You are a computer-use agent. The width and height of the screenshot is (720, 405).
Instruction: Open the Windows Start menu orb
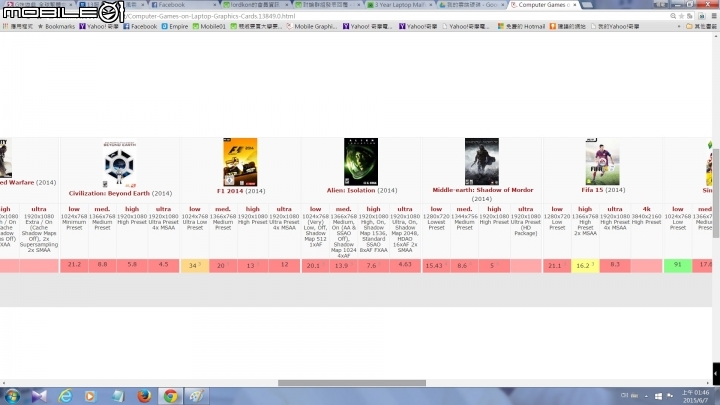click(x=12, y=396)
